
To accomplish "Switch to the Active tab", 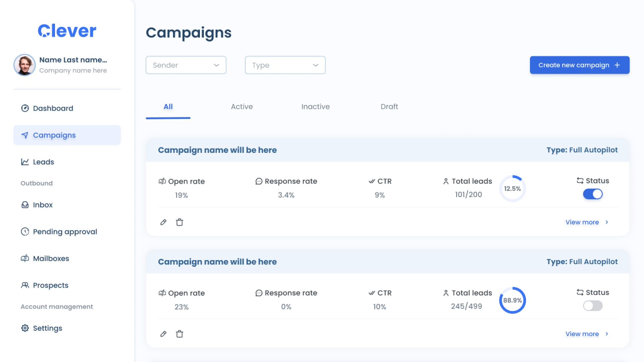I will coord(242,107).
